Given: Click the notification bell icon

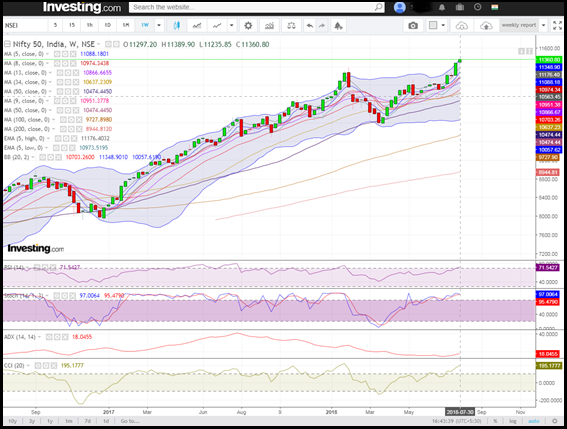Looking at the screenshot, I should [x=442, y=7].
